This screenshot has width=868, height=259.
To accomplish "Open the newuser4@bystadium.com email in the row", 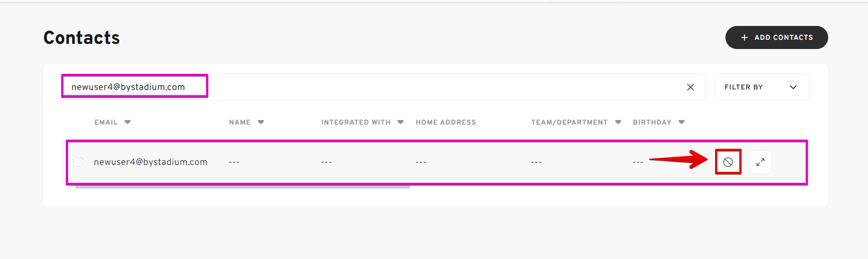I will tap(151, 162).
